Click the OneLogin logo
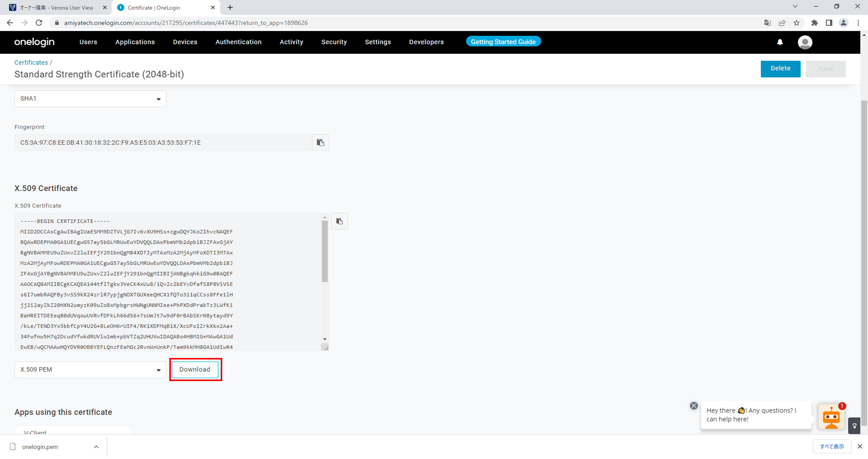Image resolution: width=868 pixels, height=459 pixels. tap(34, 42)
